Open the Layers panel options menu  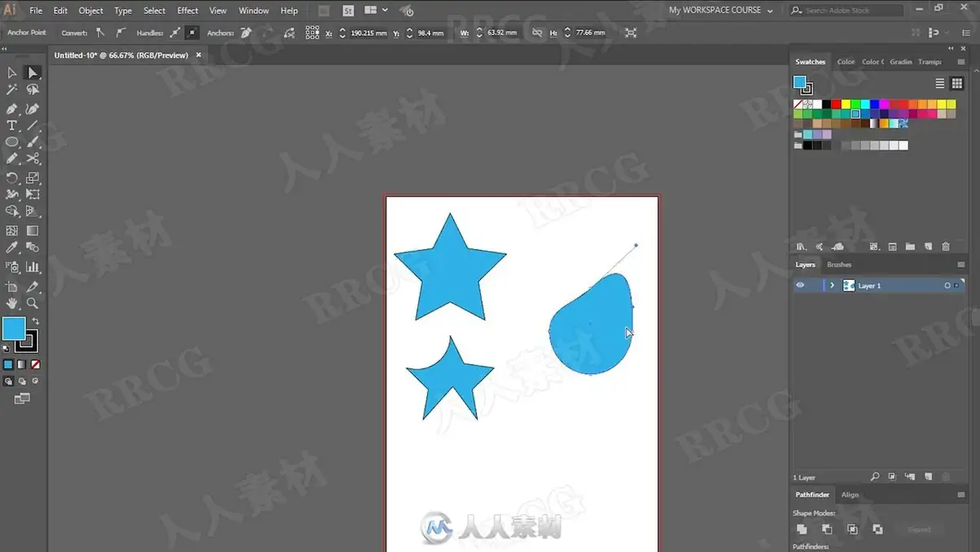tap(961, 265)
